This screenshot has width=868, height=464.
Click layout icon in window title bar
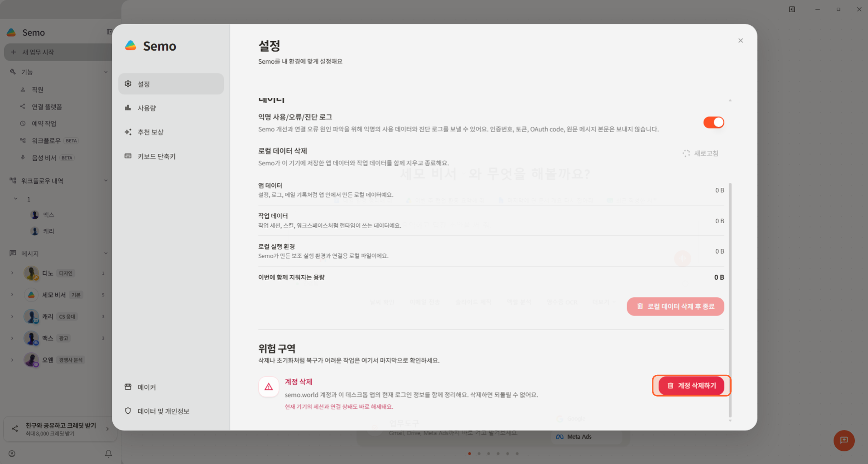(792, 9)
